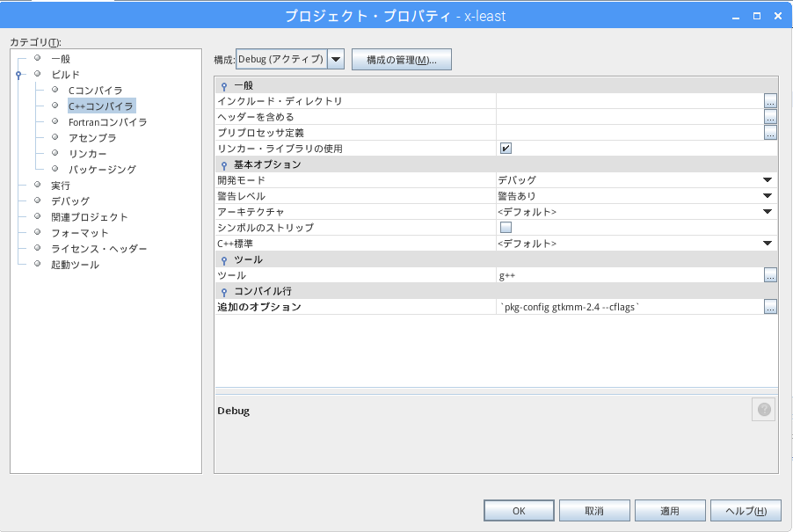
Task: Click browse button for ヘッダーを含める row
Action: coord(770,117)
